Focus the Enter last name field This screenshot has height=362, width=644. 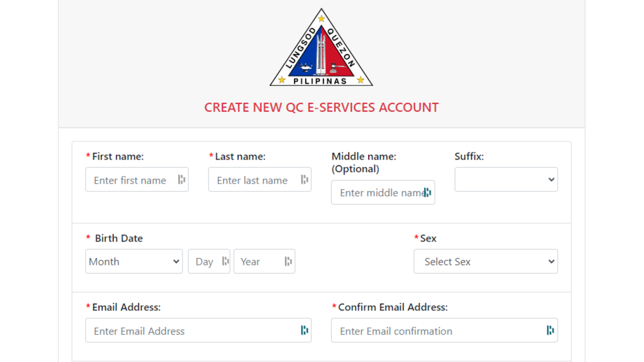point(260,179)
